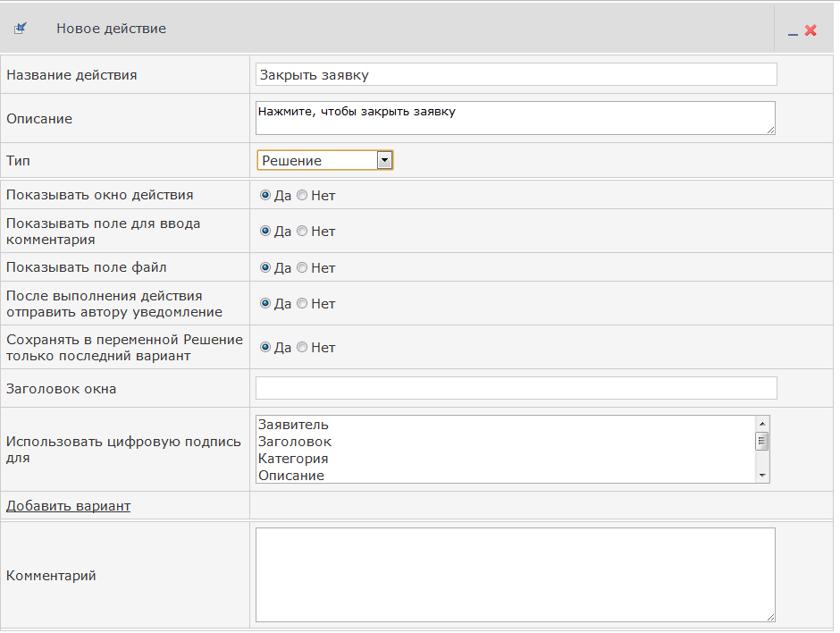840x633 pixels.
Task: Choose Да for comment input field option
Action: click(265, 231)
